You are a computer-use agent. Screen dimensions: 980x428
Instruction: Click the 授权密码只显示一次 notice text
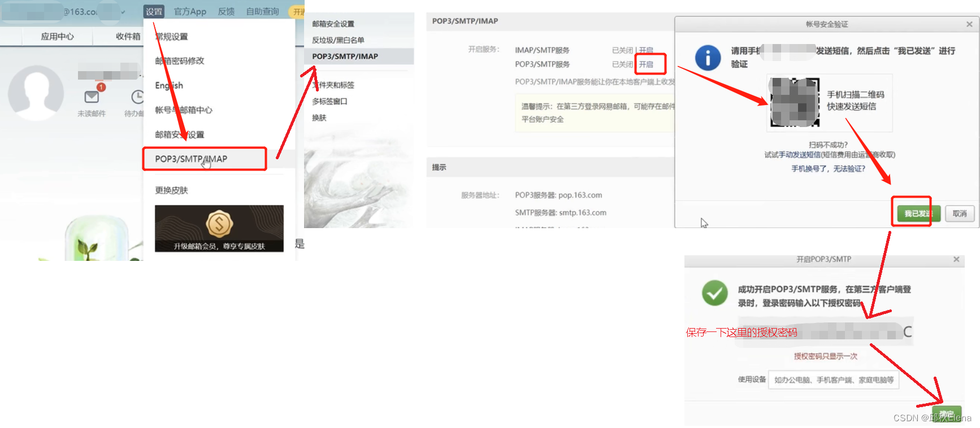(825, 356)
